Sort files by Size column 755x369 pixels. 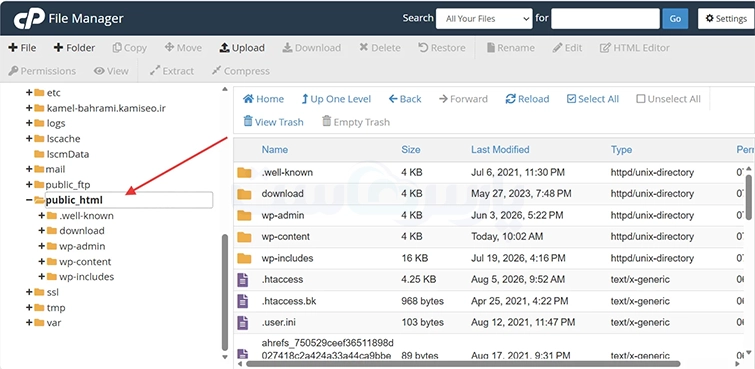point(411,150)
